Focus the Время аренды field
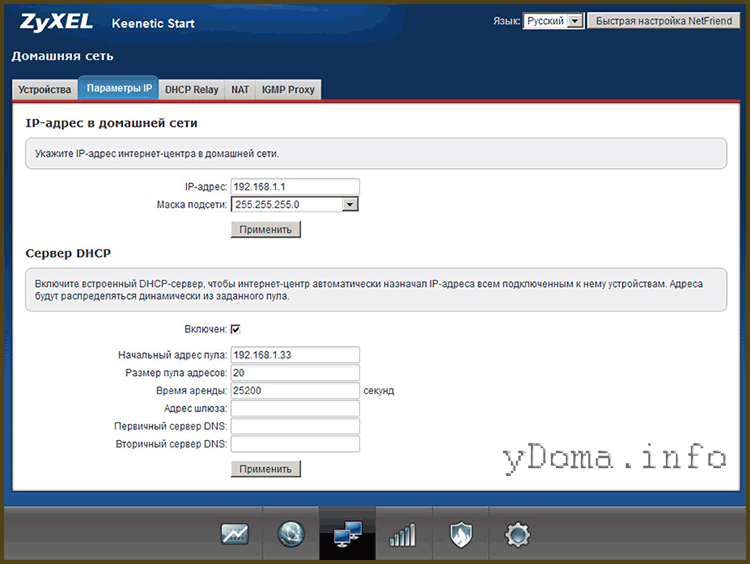Viewport: 750px width, 564px height. [295, 390]
